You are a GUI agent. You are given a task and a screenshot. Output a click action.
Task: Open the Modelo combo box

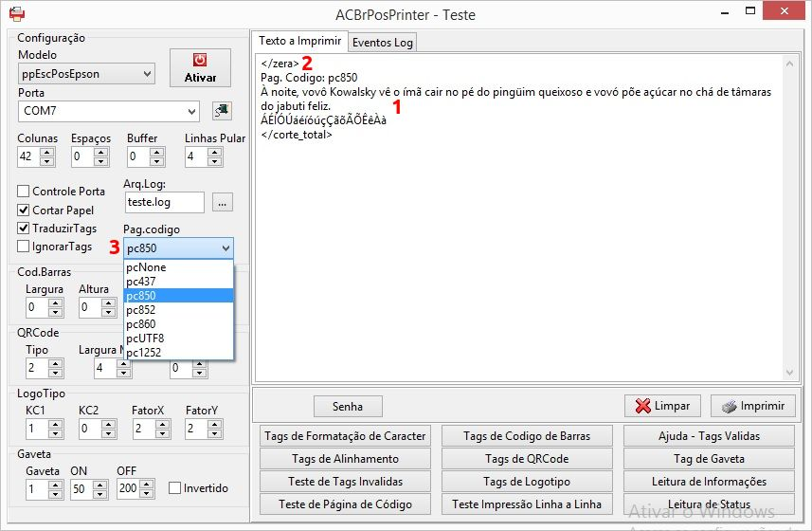[x=86, y=74]
